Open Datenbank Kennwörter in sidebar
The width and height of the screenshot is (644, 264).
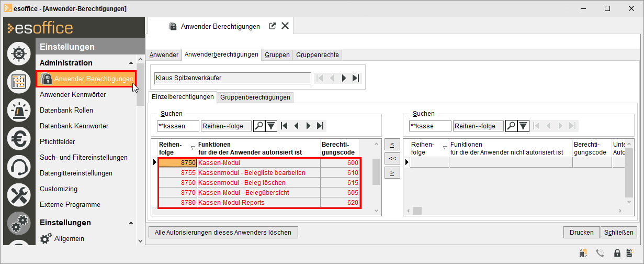point(74,126)
